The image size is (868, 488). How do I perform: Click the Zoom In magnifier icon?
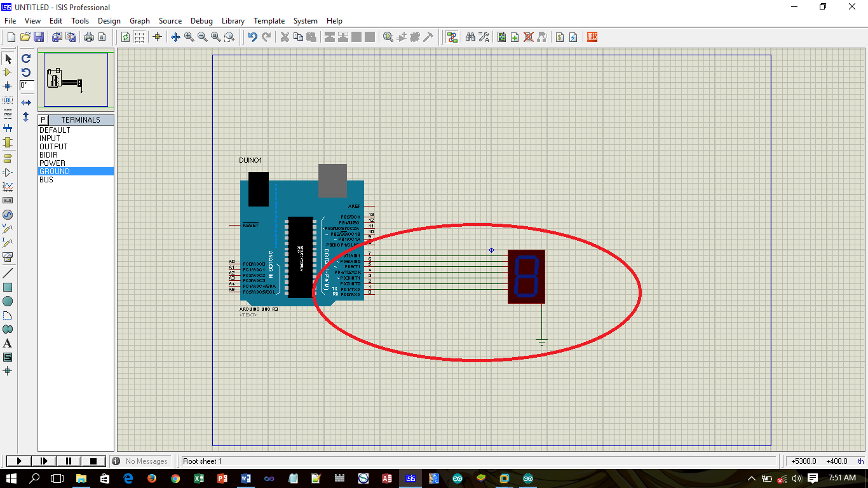point(189,37)
